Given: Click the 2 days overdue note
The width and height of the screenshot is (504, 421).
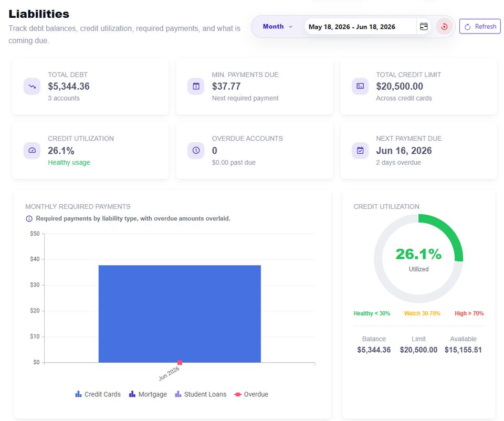Looking at the screenshot, I should click(x=398, y=163).
